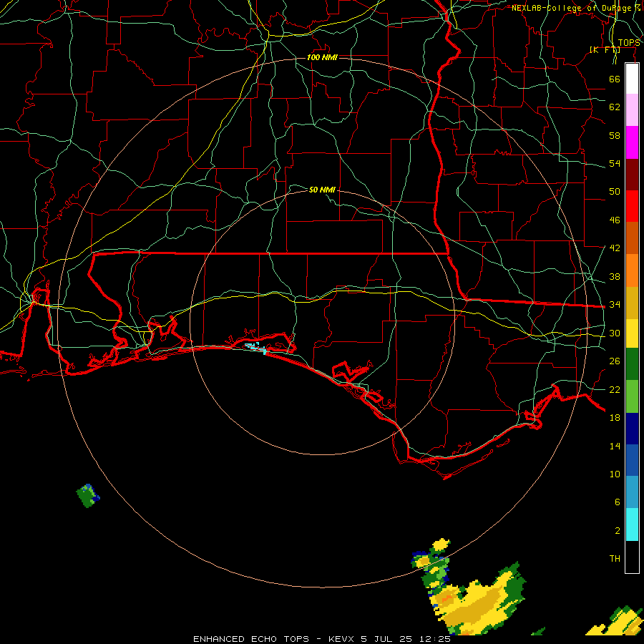Image resolution: width=644 pixels, height=644 pixels.
Task: Click the "10" legend value
Action: pyautogui.click(x=615, y=474)
